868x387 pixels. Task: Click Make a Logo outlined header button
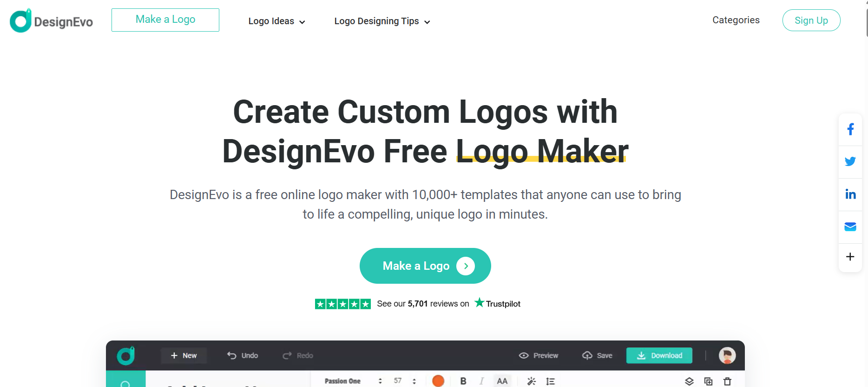[165, 20]
